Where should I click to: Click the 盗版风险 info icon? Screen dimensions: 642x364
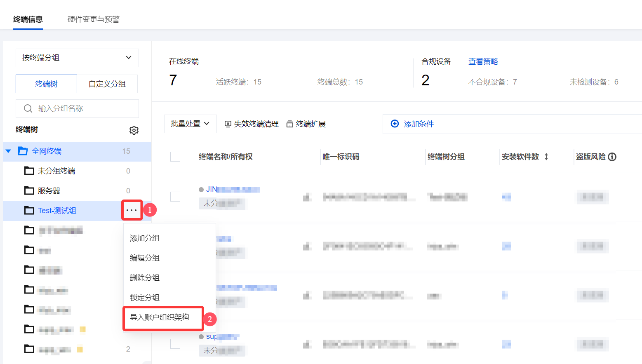pyautogui.click(x=612, y=157)
